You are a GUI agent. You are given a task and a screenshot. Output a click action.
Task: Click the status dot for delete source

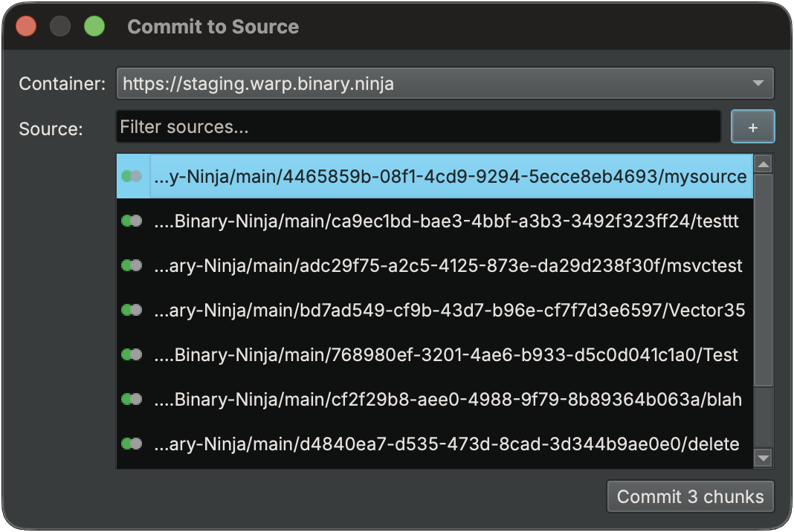tap(132, 444)
